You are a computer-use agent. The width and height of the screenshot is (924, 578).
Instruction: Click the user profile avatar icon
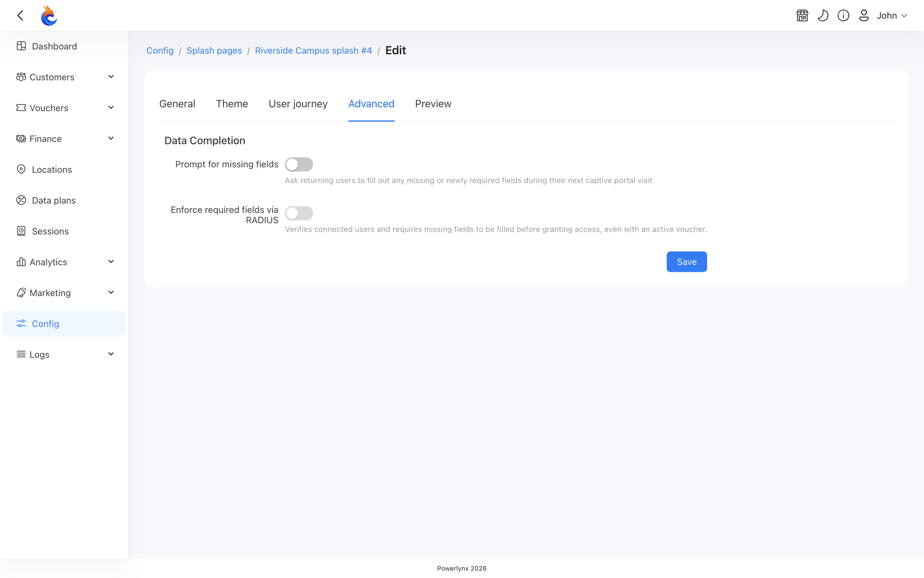point(864,15)
